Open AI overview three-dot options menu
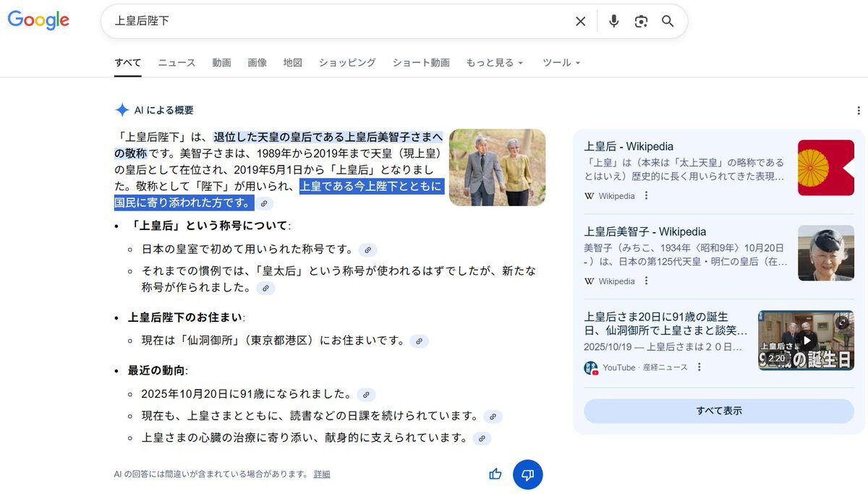 (x=858, y=111)
